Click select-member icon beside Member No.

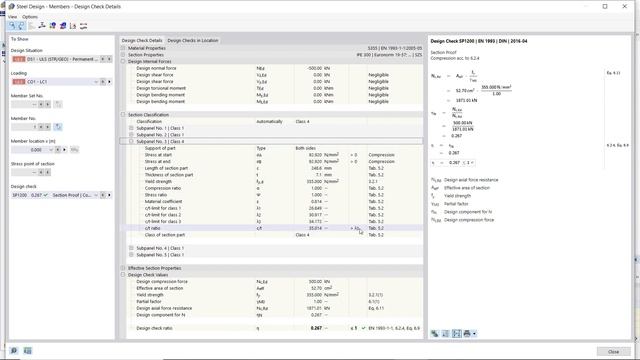coord(58,127)
